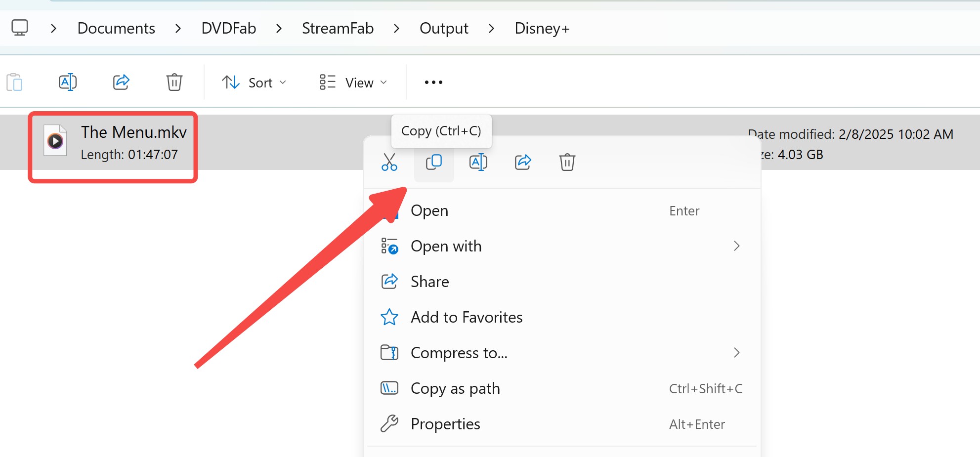Expand the Compress to submenu arrow
Image resolution: width=980 pixels, height=457 pixels.
coord(737,353)
